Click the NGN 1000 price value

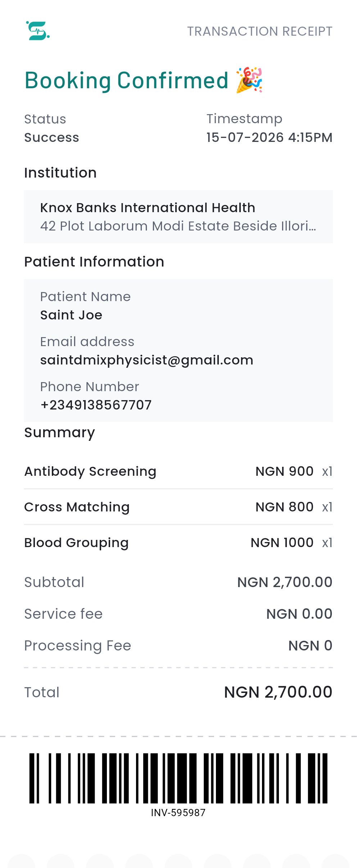pos(282,542)
